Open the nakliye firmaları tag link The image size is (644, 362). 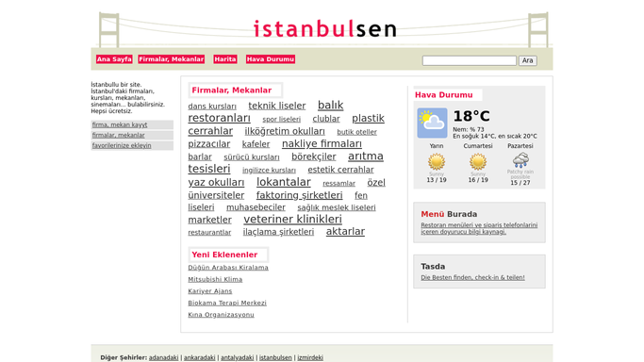322,143
